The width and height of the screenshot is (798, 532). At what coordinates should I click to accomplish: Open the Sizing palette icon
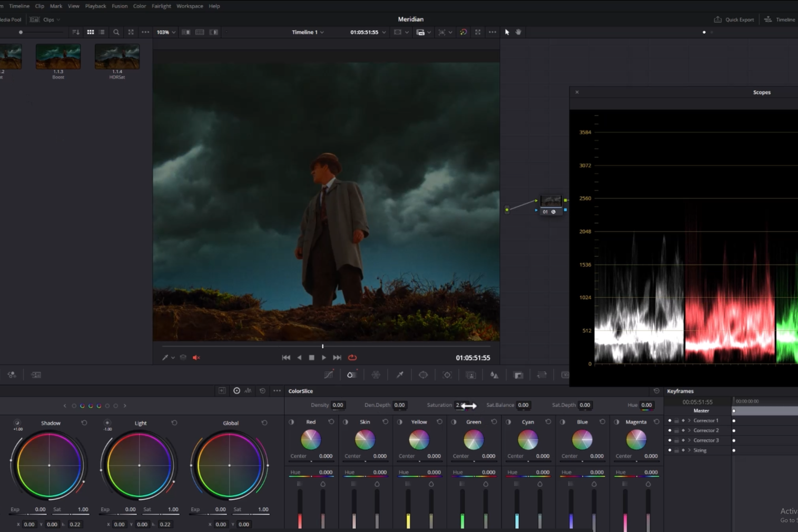pos(541,375)
